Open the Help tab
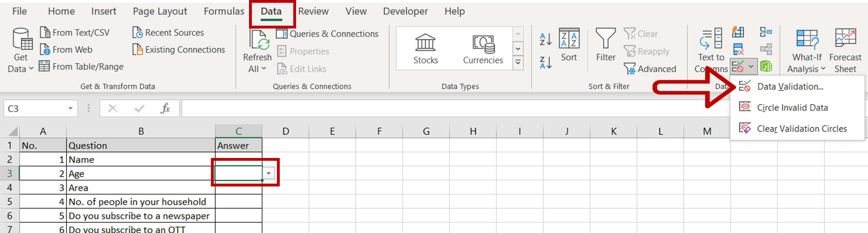 point(454,11)
